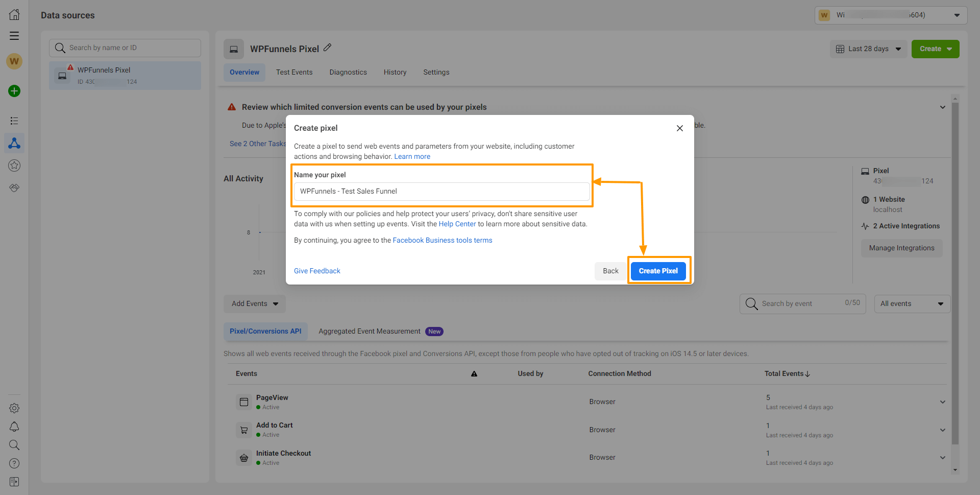Collapse the Review conversion events notice
Image resolution: width=980 pixels, height=495 pixels.
pos(942,107)
